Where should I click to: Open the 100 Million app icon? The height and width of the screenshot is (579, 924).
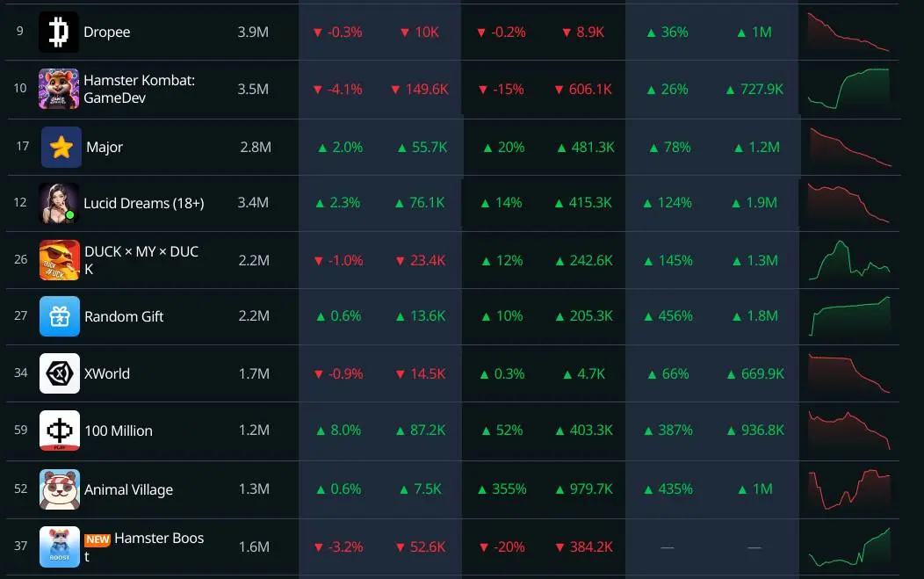[60, 431]
